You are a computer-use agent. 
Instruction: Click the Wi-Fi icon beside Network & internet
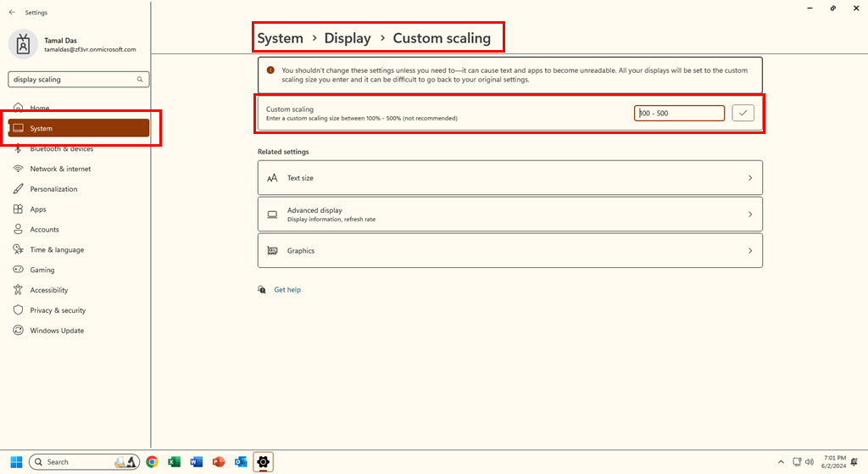[x=19, y=169]
